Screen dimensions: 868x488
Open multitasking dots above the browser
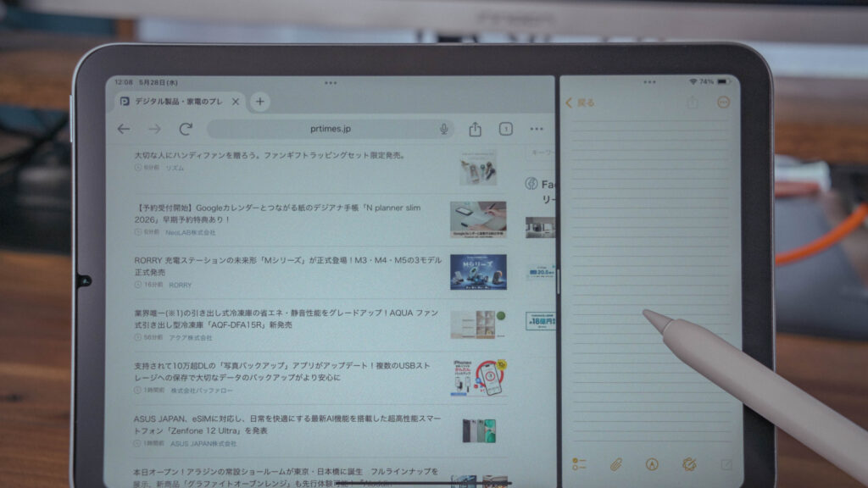tap(330, 83)
